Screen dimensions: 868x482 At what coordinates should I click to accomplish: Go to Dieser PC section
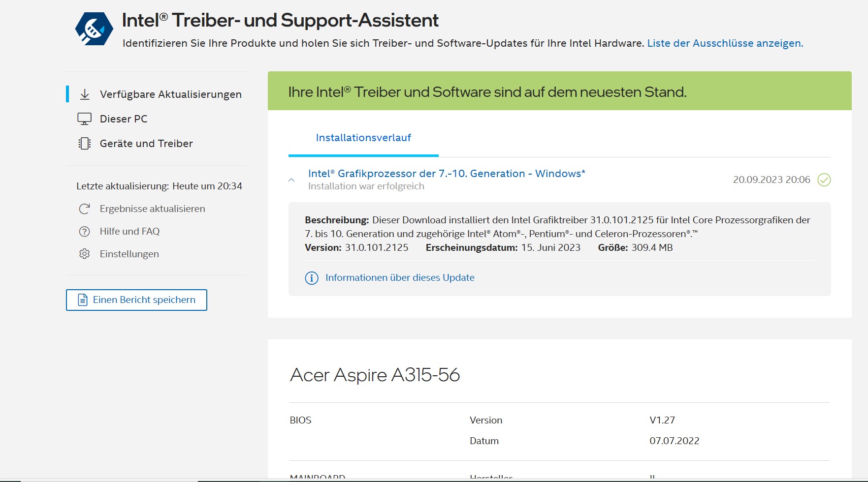point(124,119)
